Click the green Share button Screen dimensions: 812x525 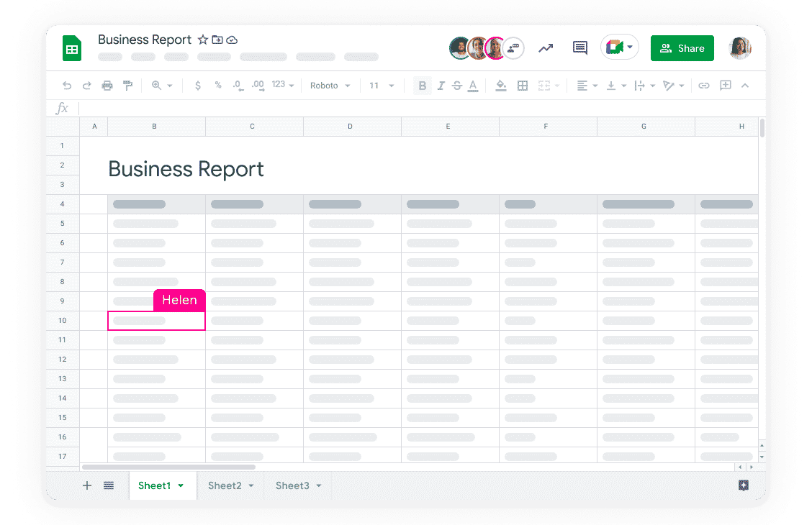[682, 48]
